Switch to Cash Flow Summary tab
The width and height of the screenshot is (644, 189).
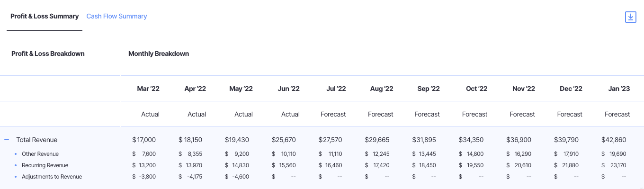[116, 16]
